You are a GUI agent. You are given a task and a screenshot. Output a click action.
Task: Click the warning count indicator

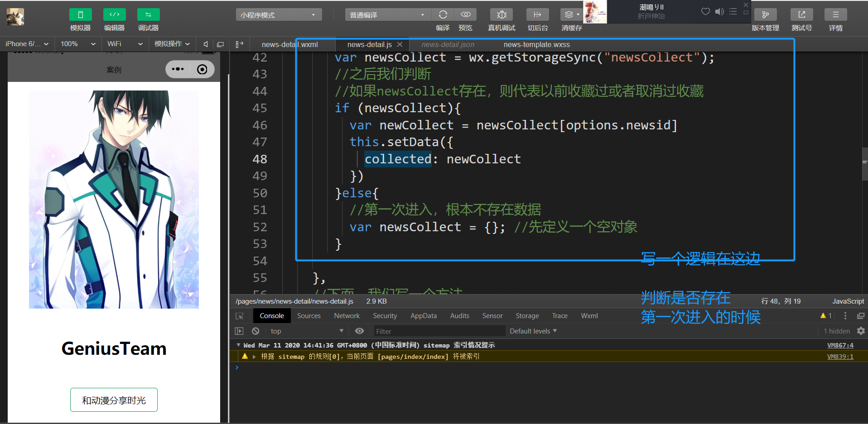click(826, 316)
